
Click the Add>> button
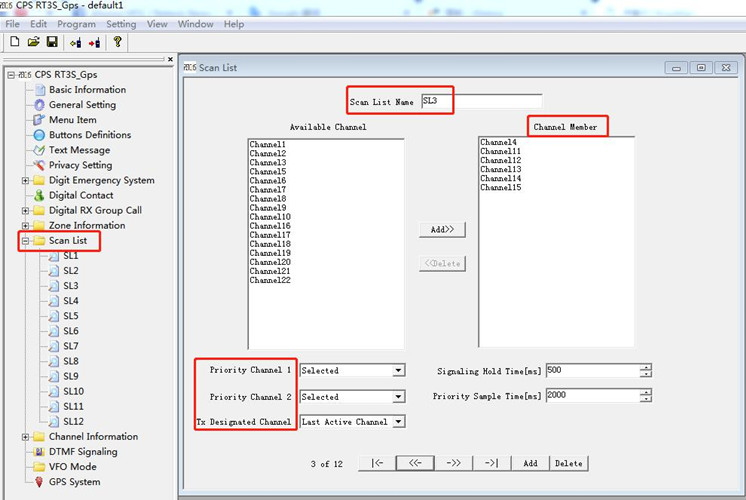tap(441, 230)
